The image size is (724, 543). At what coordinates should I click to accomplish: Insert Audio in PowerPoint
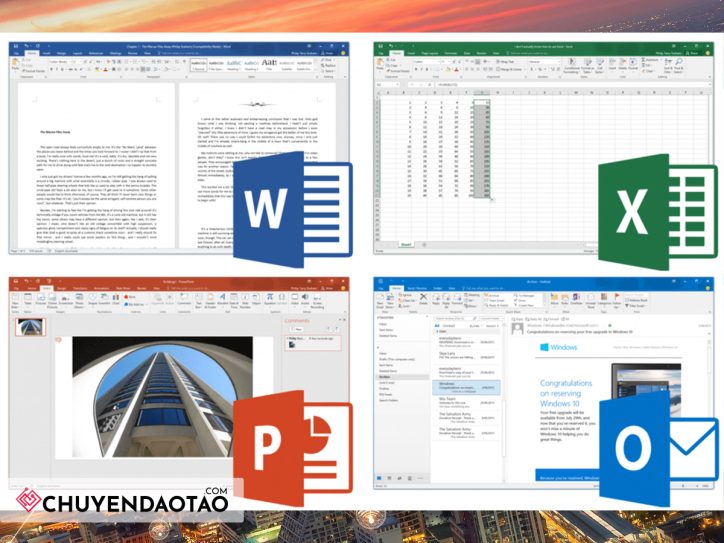(305, 299)
